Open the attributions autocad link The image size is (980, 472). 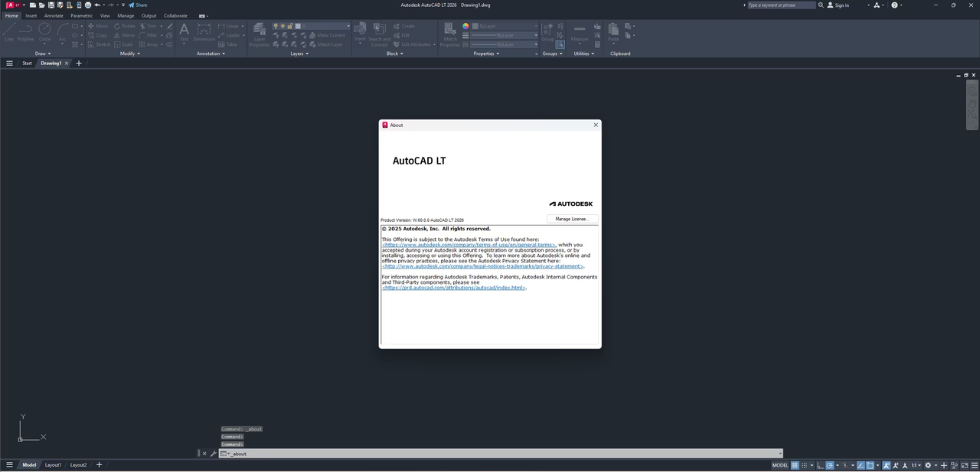pyautogui.click(x=454, y=288)
